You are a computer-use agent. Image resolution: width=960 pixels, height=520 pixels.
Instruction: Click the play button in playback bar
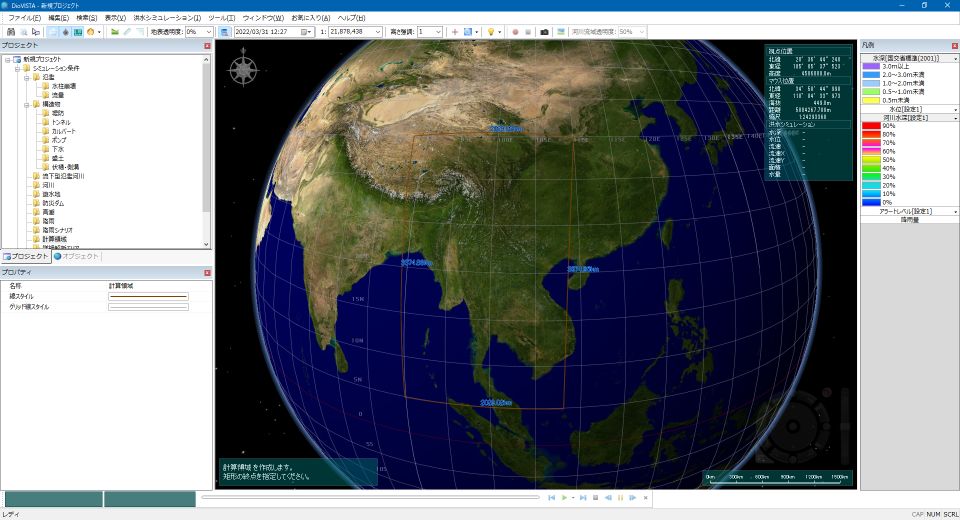coord(564,498)
